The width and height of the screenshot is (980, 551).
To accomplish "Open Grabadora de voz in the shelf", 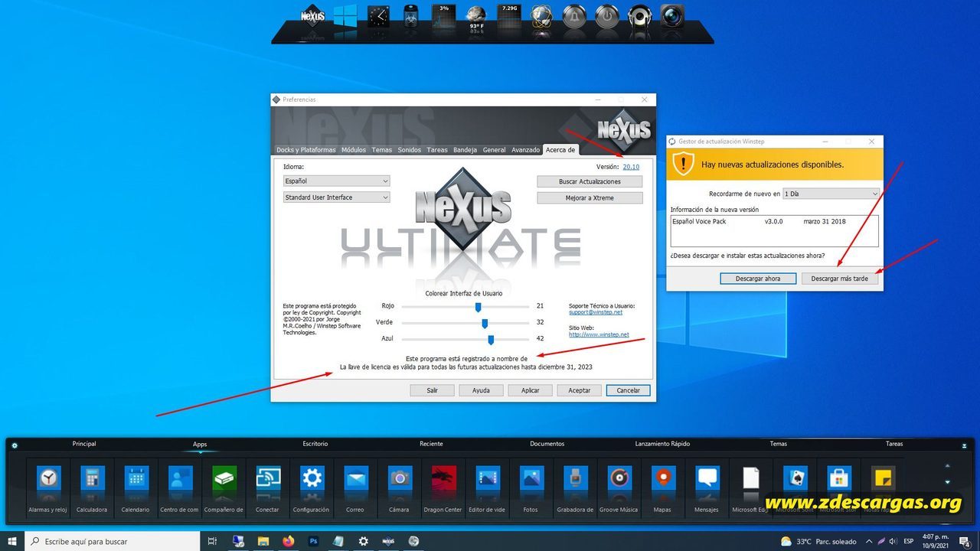I will point(575,487).
